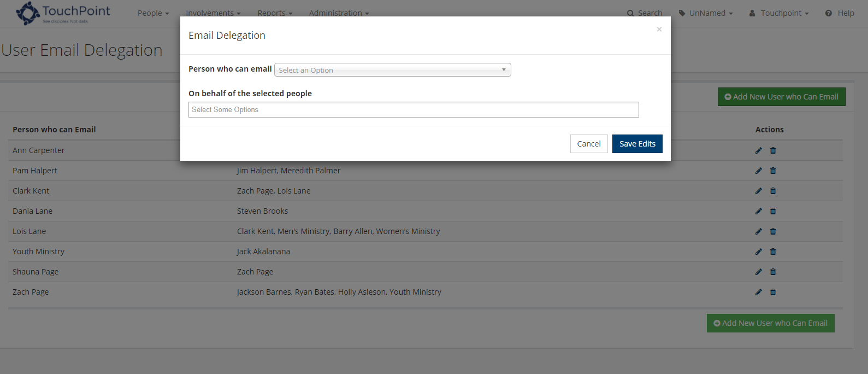Click 'Zach Page, Lois Lane' cell
Image resolution: width=868 pixels, height=374 pixels.
[274, 191]
